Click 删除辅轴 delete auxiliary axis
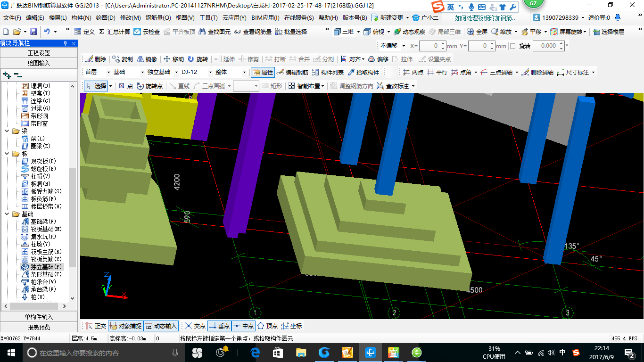 point(537,72)
